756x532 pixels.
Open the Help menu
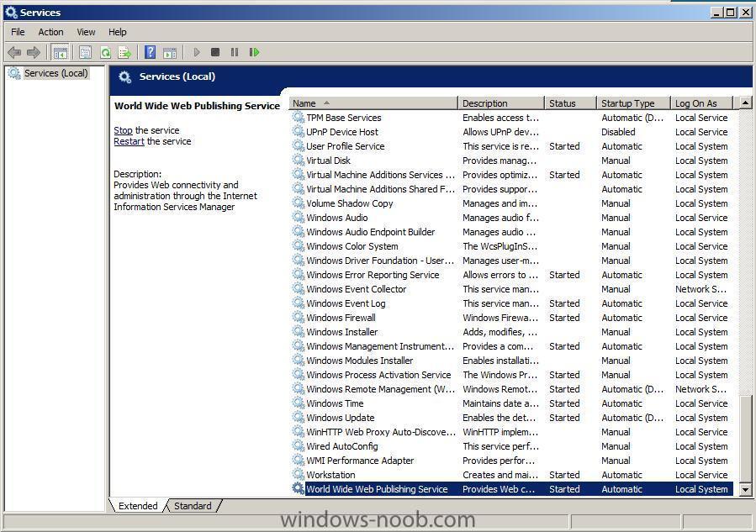point(117,32)
